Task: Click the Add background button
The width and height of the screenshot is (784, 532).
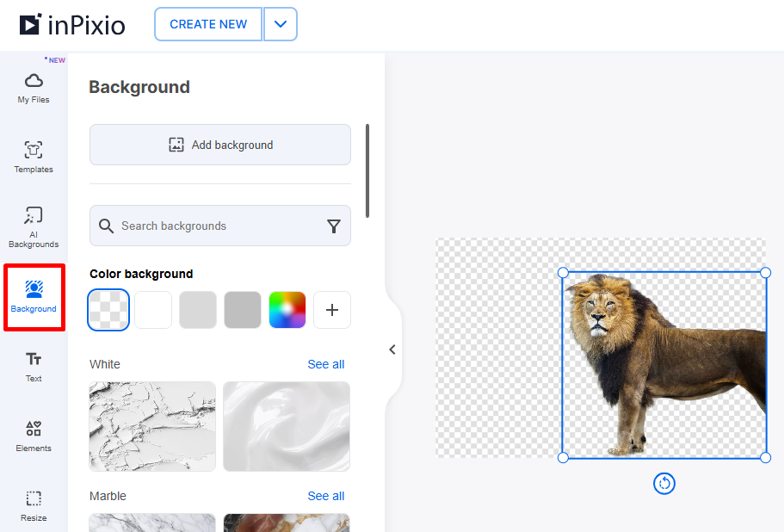Action: (219, 145)
